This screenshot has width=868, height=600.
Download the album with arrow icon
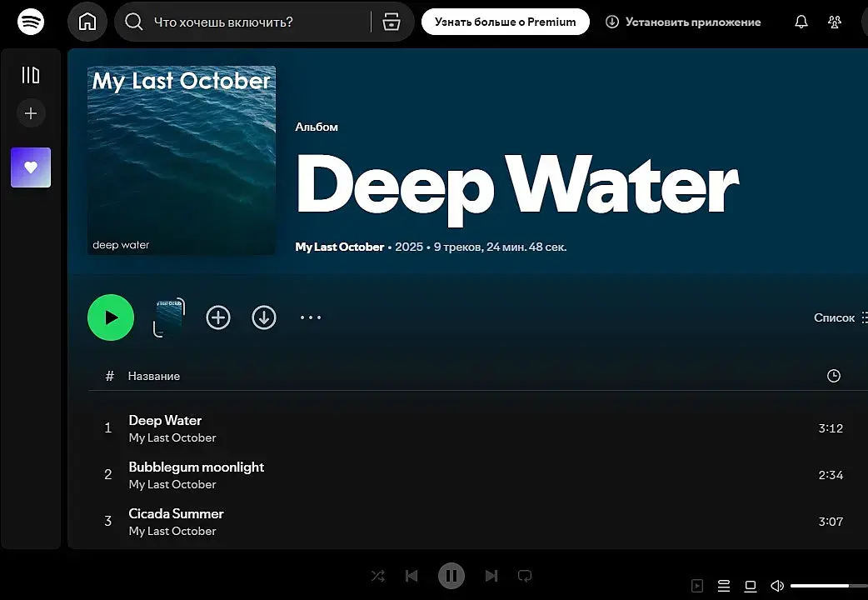point(264,317)
